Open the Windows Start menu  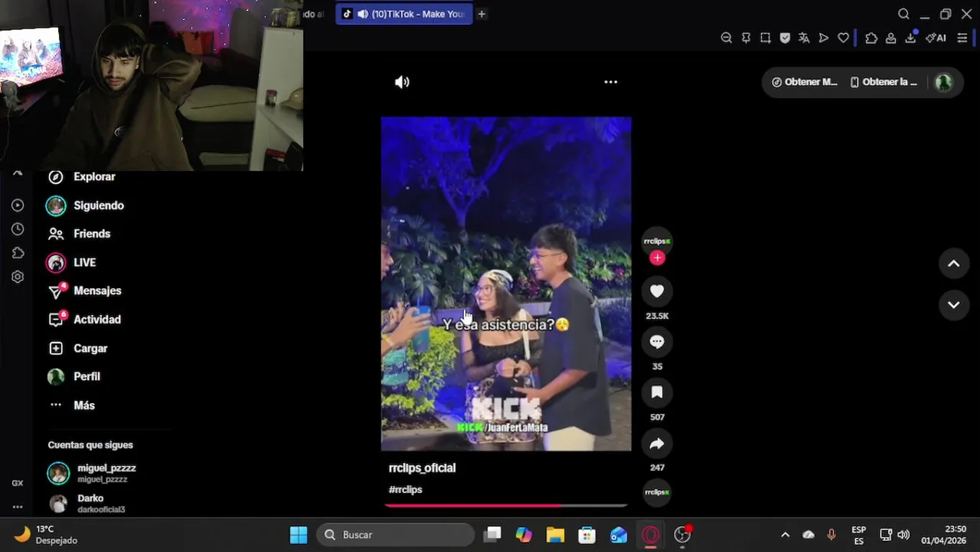[x=298, y=535]
